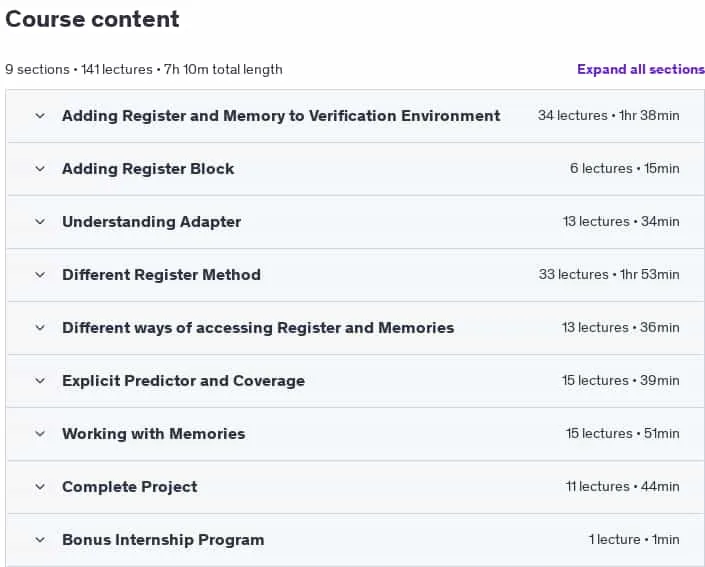Select the Understanding Adapter section title
The image size is (705, 567).
[152, 222]
